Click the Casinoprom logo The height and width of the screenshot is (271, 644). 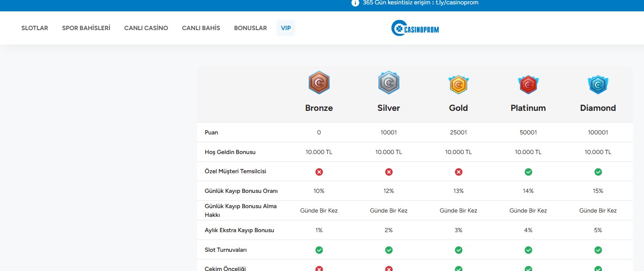(x=415, y=28)
